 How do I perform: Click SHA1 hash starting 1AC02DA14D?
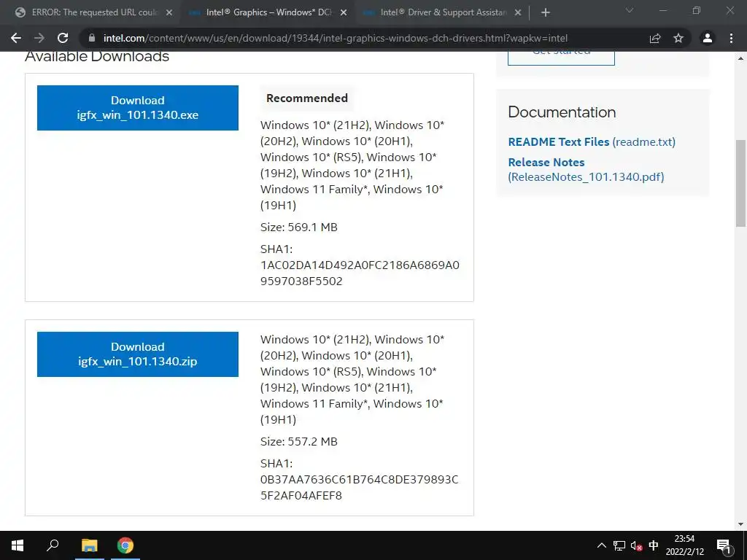(360, 273)
